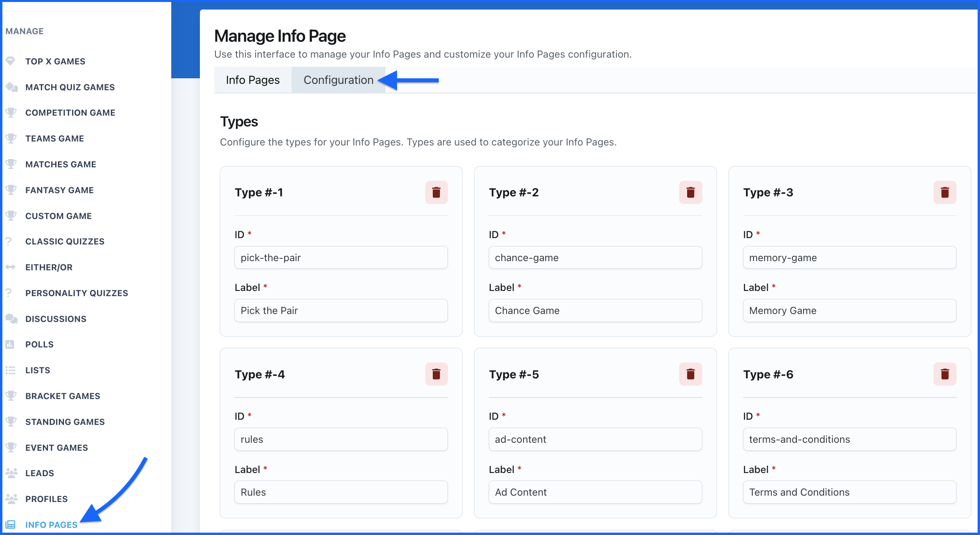
Task: Click the Lists icon in sidebar
Action: [10, 370]
